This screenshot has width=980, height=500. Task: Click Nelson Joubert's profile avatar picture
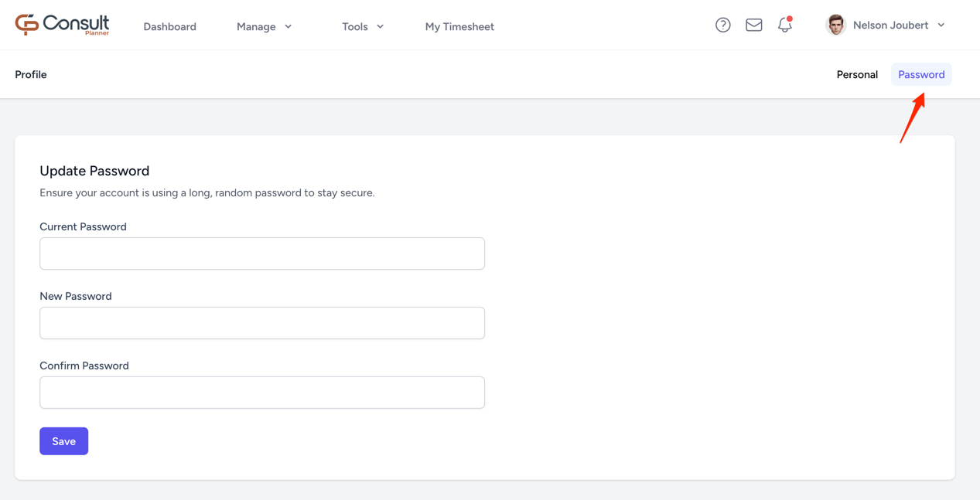click(x=835, y=24)
